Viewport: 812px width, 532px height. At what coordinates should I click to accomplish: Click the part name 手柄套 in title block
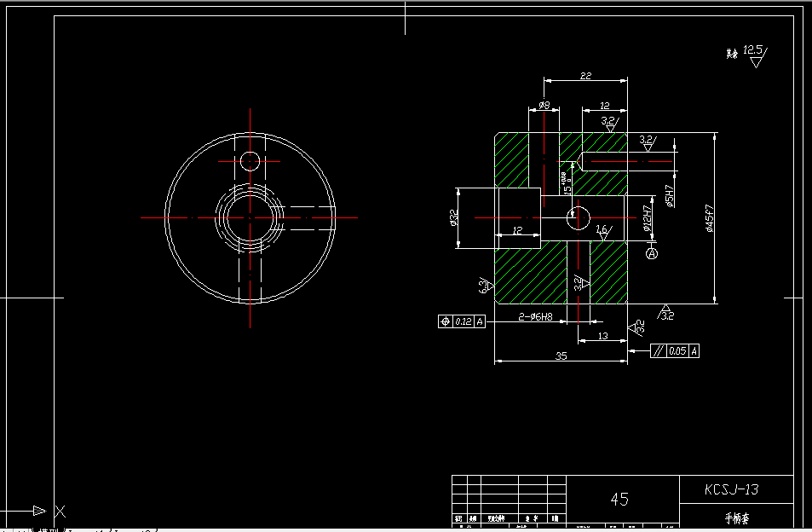pyautogui.click(x=739, y=518)
